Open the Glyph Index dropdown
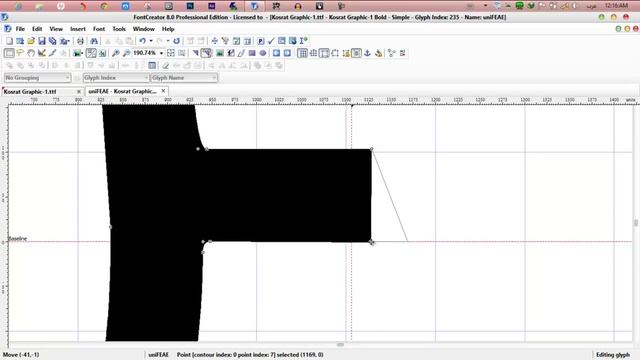This screenshot has height=360, width=640. 116,78
